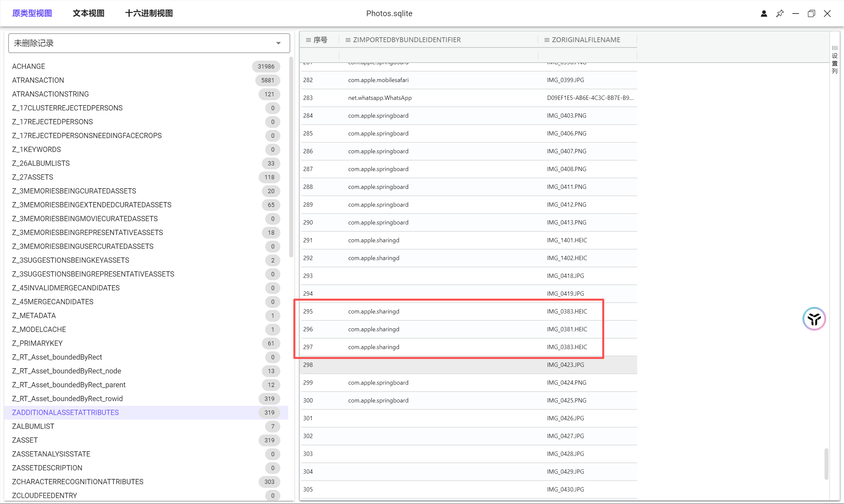
Task: Open ZORIGINALFILENAME column menu icon
Action: tap(547, 40)
